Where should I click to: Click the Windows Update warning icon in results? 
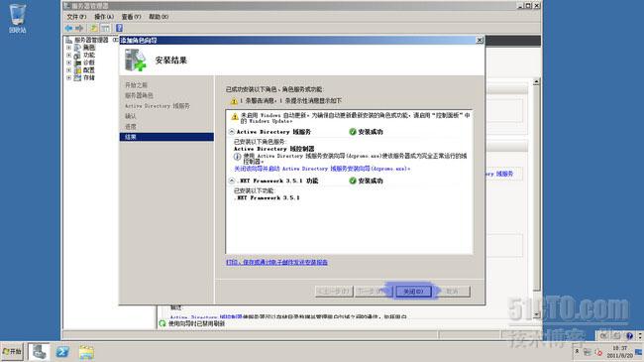click(235, 117)
